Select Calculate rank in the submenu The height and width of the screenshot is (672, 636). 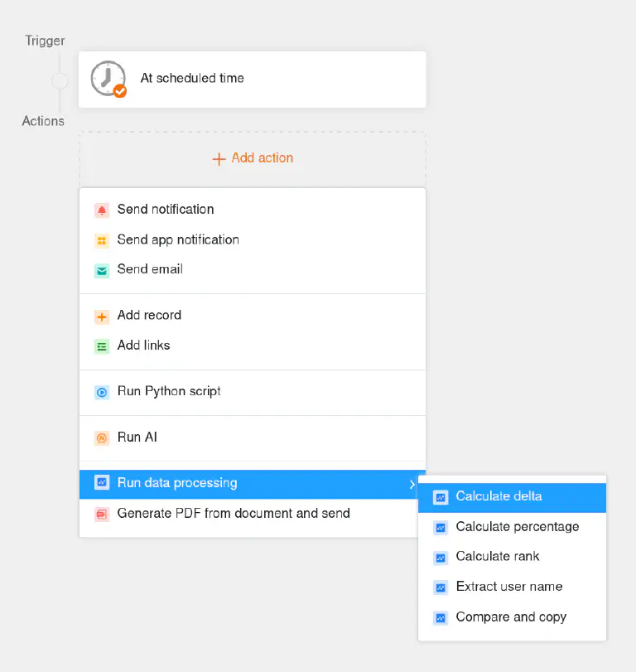[499, 557]
